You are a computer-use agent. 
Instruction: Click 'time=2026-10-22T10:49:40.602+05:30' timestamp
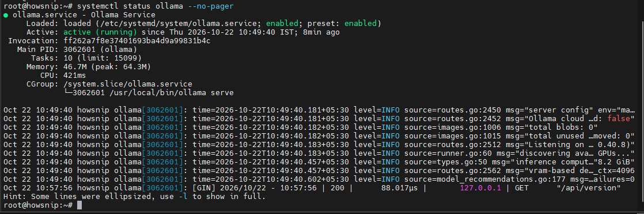[x=270, y=179]
